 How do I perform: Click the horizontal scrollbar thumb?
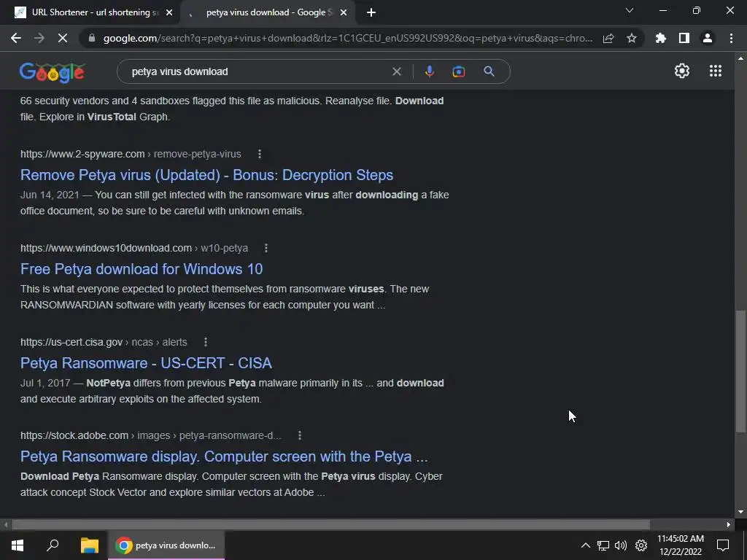click(x=331, y=525)
